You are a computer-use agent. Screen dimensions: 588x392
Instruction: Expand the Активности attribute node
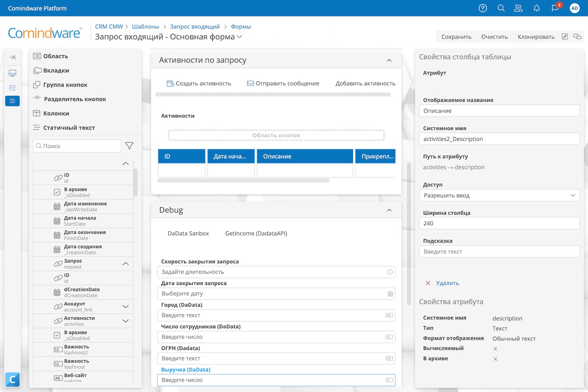126,321
